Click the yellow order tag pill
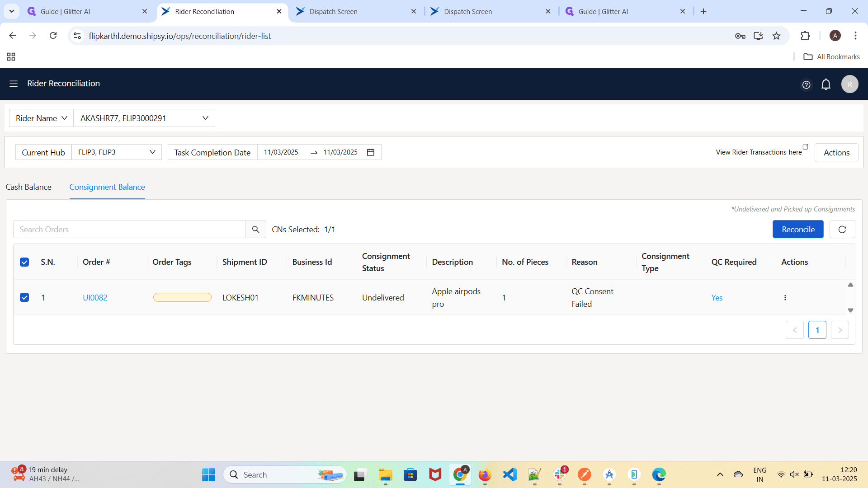 pyautogui.click(x=182, y=297)
